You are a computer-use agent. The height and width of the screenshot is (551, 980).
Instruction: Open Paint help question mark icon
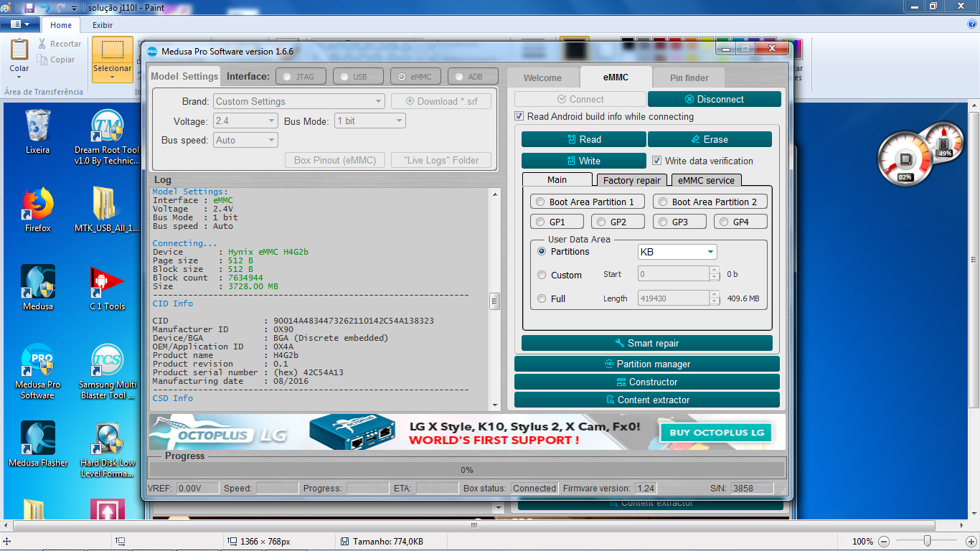tap(971, 24)
